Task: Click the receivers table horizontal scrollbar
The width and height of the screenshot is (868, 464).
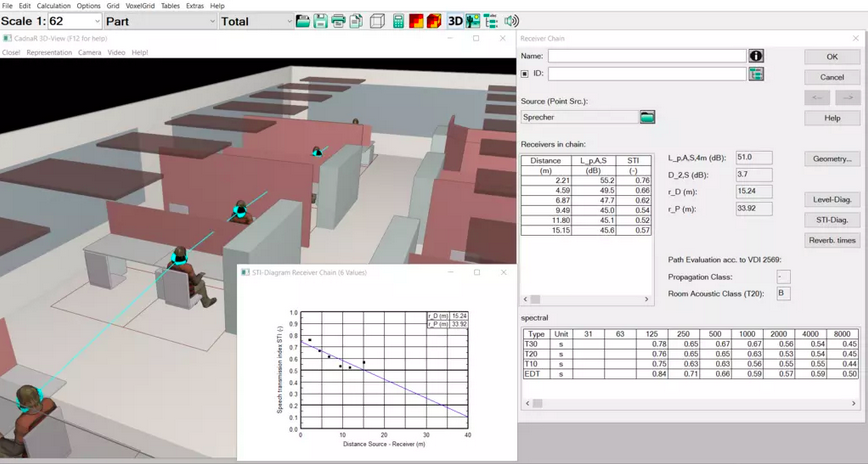Action: click(x=587, y=299)
